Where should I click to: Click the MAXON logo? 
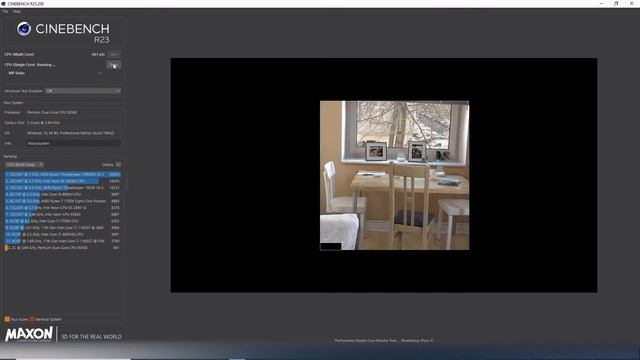point(29,334)
